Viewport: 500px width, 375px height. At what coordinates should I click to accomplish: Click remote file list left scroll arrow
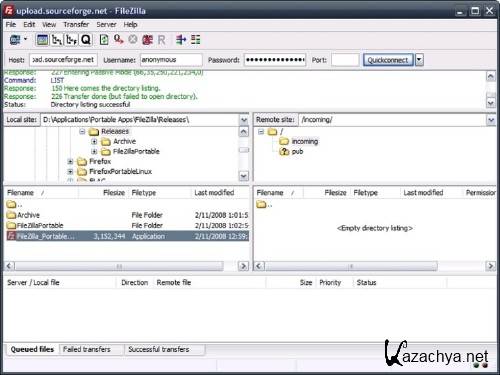tap(260, 266)
